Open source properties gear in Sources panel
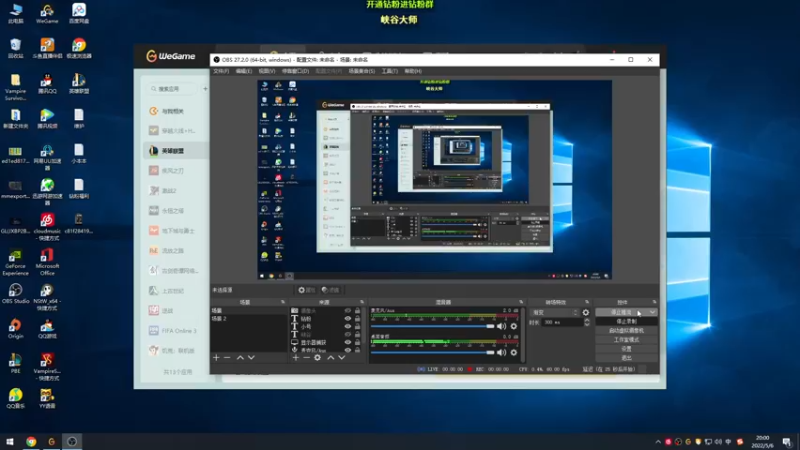 click(317, 358)
